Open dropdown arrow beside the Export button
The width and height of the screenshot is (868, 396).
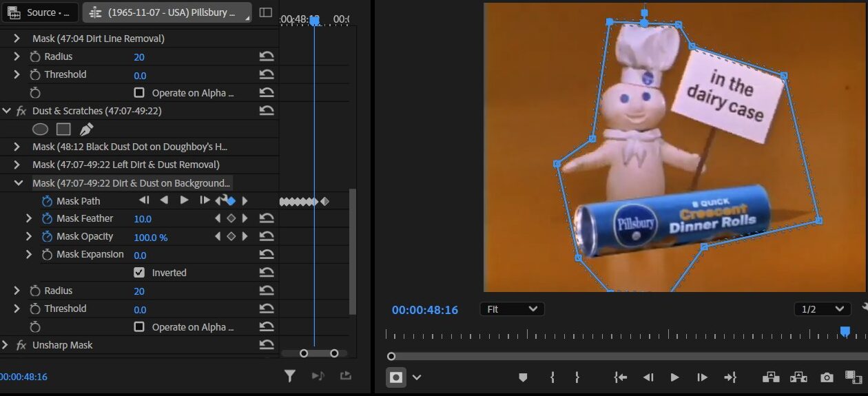click(x=417, y=377)
